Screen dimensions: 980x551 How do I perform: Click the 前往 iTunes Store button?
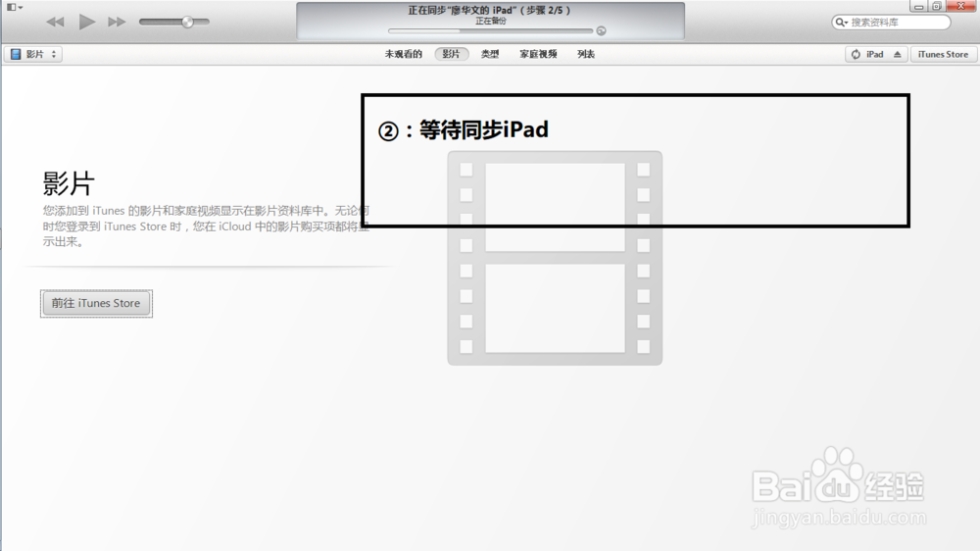click(x=96, y=303)
